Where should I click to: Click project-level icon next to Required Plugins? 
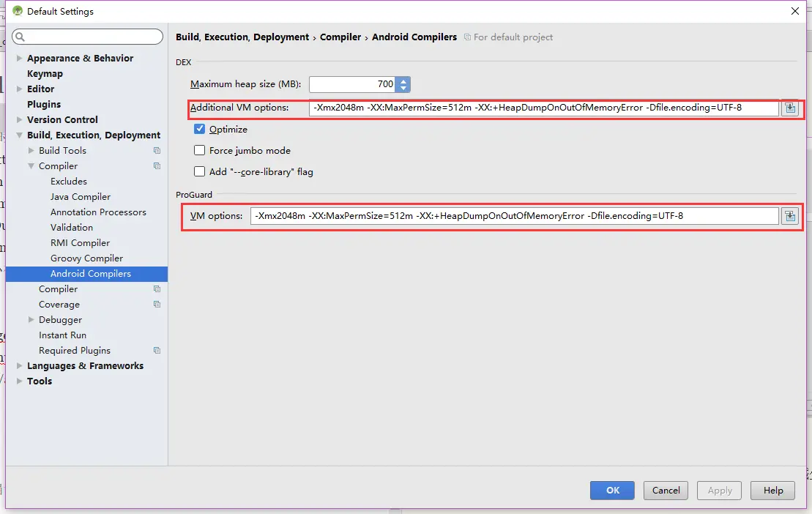157,351
